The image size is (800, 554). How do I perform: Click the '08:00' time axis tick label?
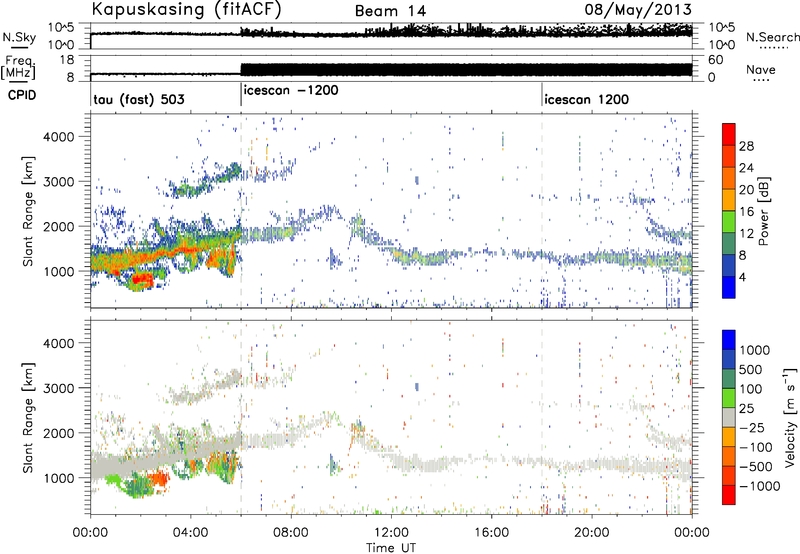coord(291,533)
